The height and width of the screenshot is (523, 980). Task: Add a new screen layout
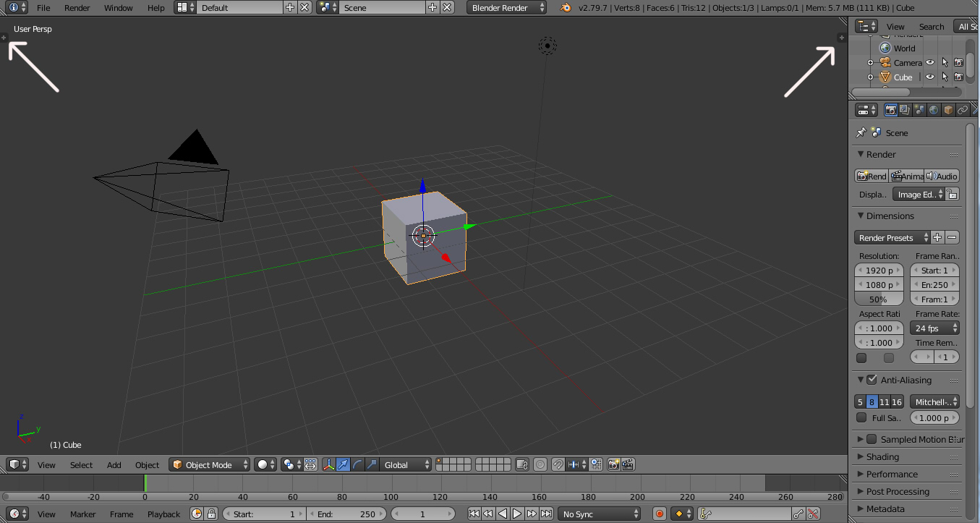[x=290, y=7]
